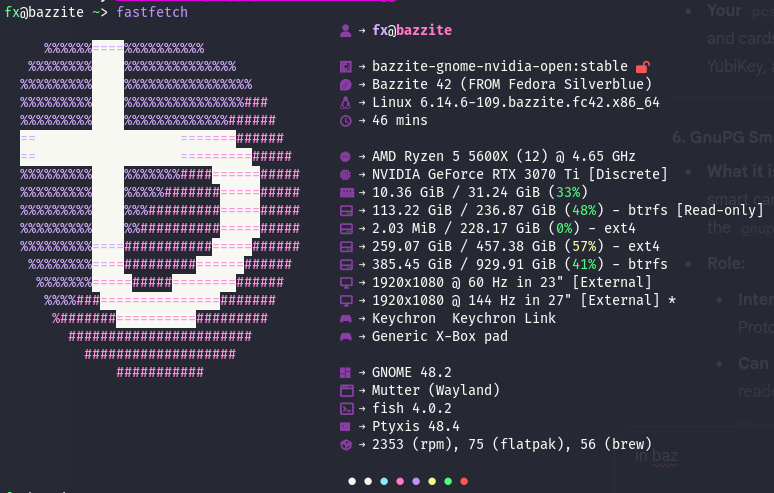This screenshot has height=493, width=774.
Task: Click 1920x1080 @ 60 Hz in 23" text
Action: [x=467, y=282]
